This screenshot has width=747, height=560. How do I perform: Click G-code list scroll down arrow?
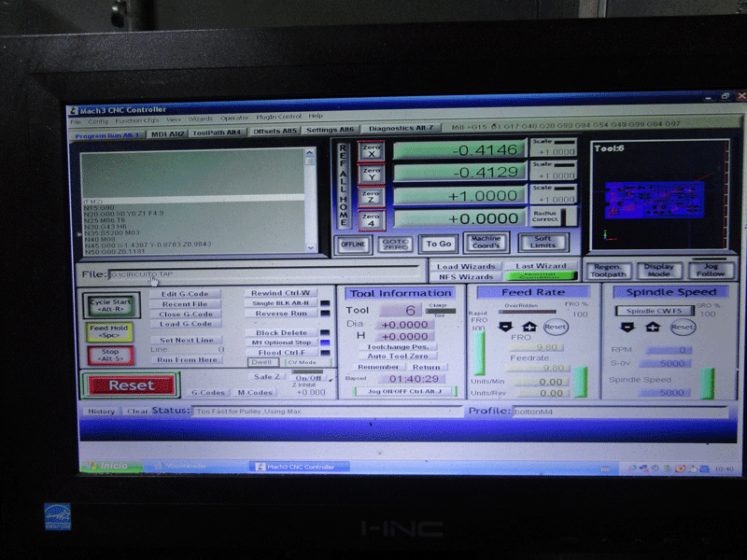point(311,247)
